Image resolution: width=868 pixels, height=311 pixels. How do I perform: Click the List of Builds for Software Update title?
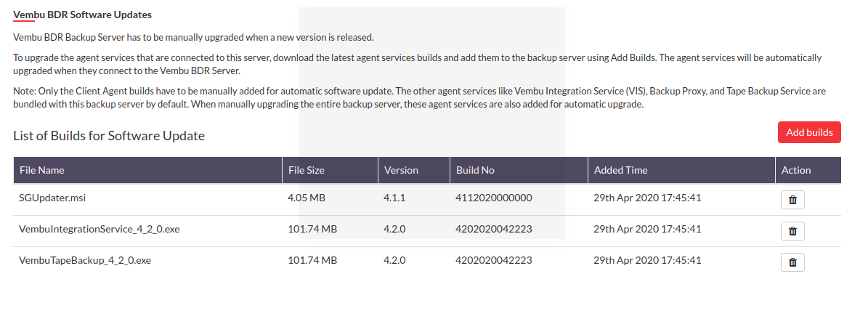[109, 136]
